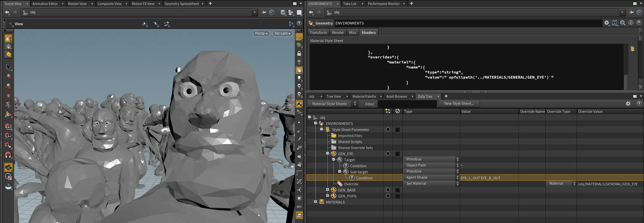The height and width of the screenshot is (223, 644).
Task: Activate the Select tool arrow in left toolbar
Action: [x=8, y=67]
